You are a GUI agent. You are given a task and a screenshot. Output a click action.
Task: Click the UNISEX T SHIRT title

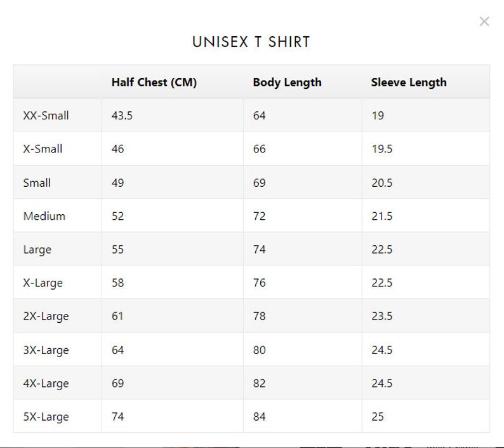click(x=251, y=42)
